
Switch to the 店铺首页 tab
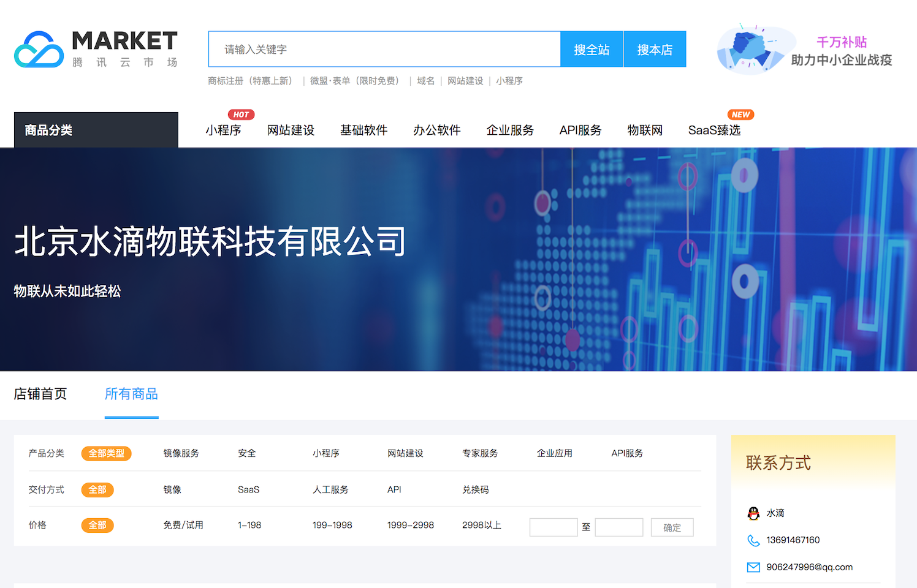pos(40,394)
